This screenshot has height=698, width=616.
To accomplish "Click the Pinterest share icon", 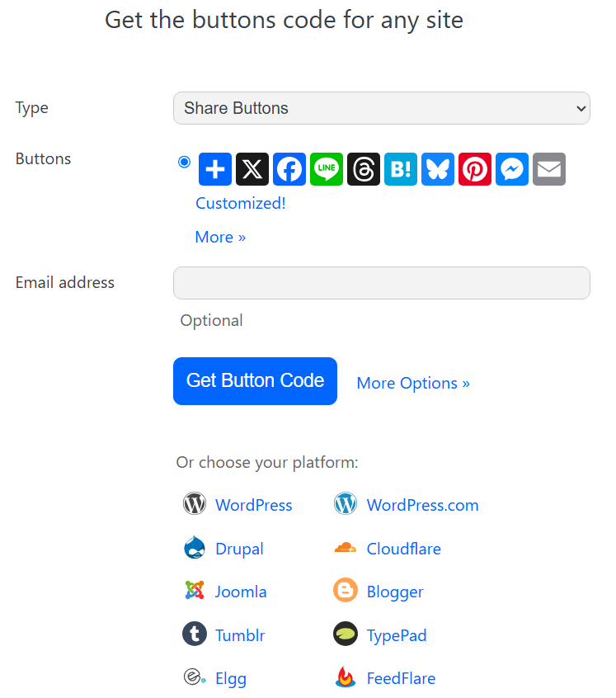I will (474, 169).
